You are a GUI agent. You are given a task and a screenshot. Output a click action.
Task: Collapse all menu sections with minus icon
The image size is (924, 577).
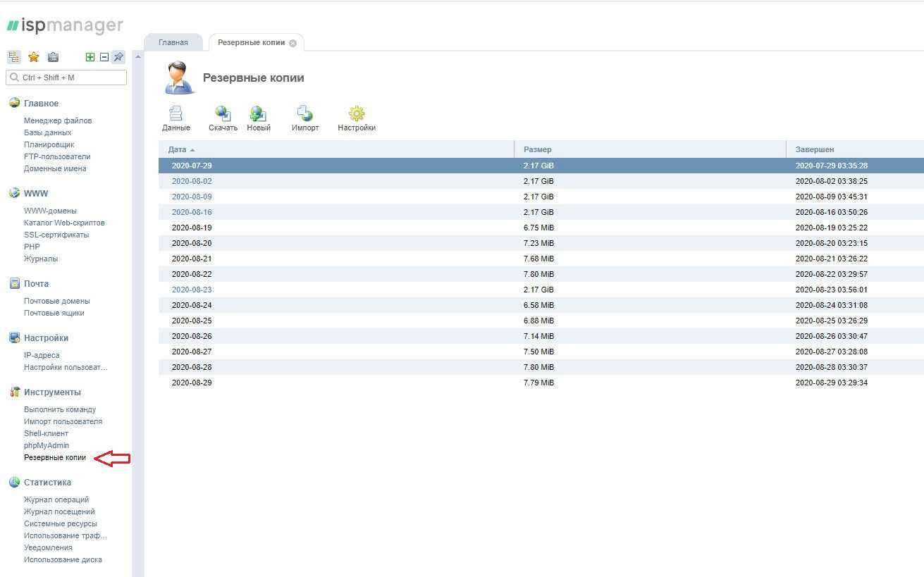pos(104,58)
